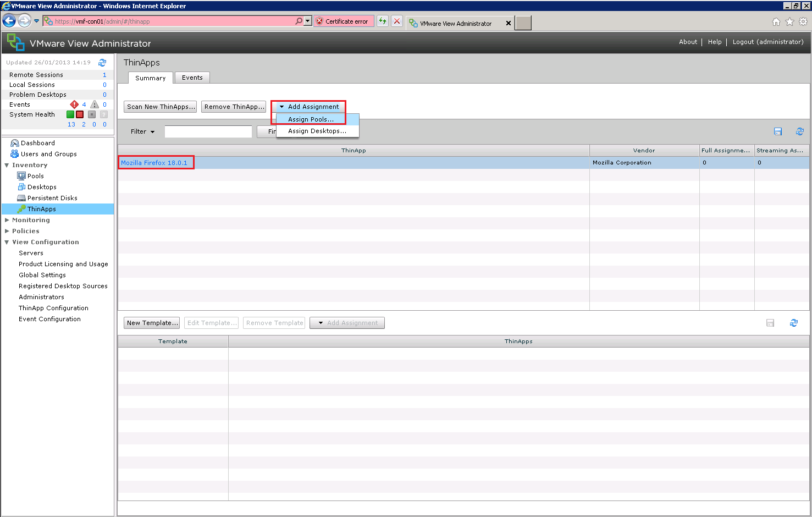Expand the Policies tree section
Viewport: 812px width, 517px height.
point(7,231)
